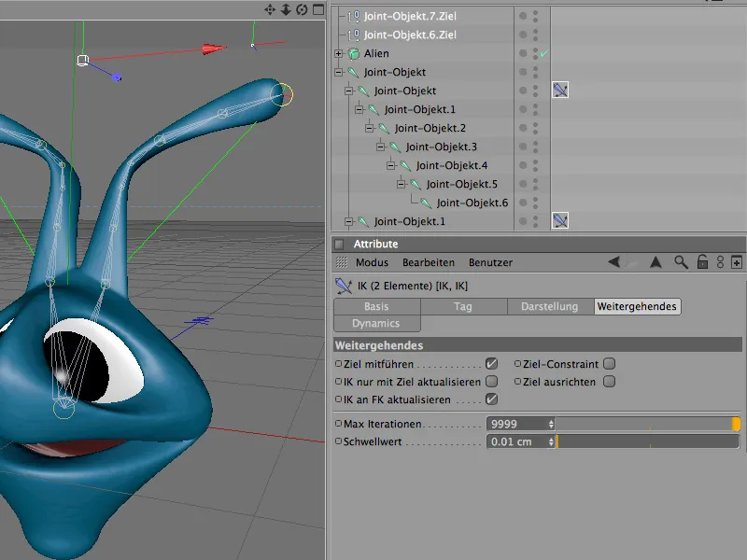Switch to the Tag tab

tap(463, 306)
